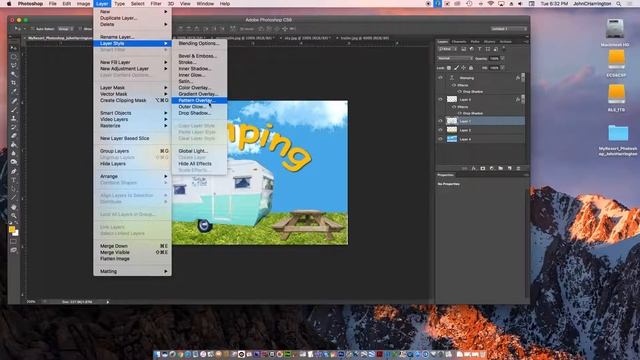Select the Eyedropper tool
This screenshot has height=360, width=640.
pos(13,91)
